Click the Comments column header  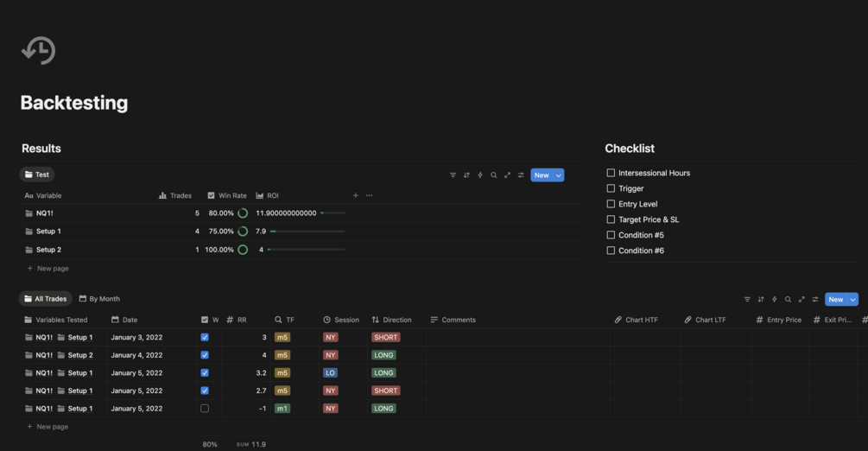point(453,320)
